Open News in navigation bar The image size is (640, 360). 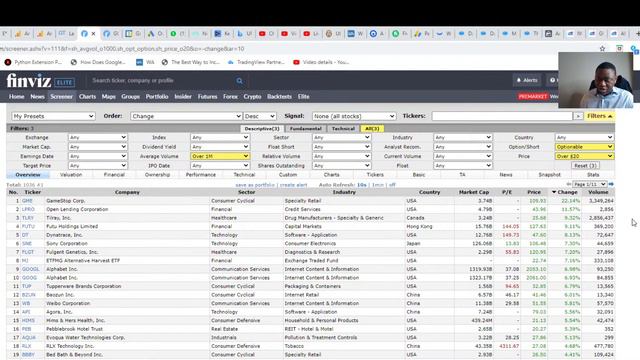[x=37, y=97]
